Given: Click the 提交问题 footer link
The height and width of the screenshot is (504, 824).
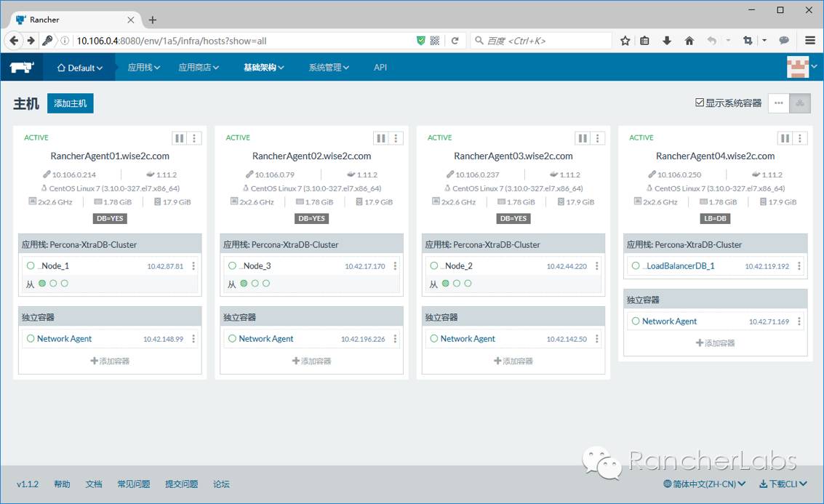Looking at the screenshot, I should pos(181,484).
